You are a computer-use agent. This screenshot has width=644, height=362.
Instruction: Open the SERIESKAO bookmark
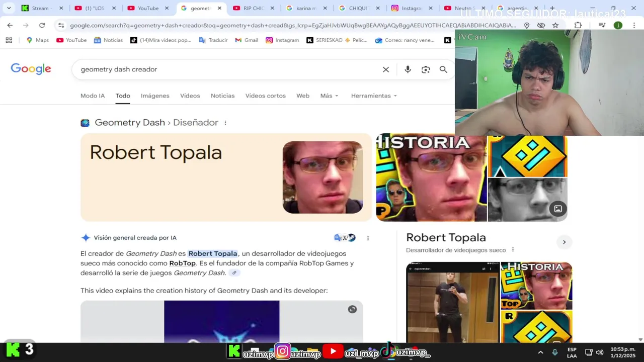click(337, 40)
